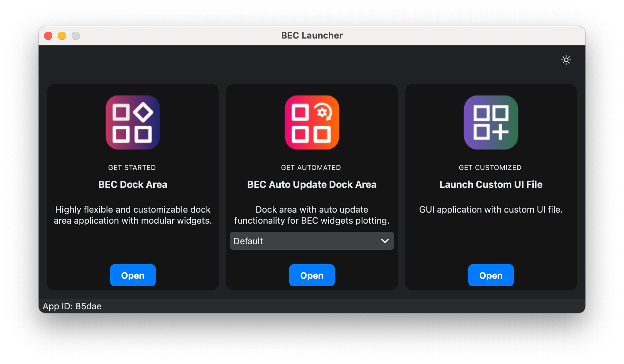This screenshot has height=364, width=624.
Task: Click the BEC Launcher window title
Action: point(312,35)
